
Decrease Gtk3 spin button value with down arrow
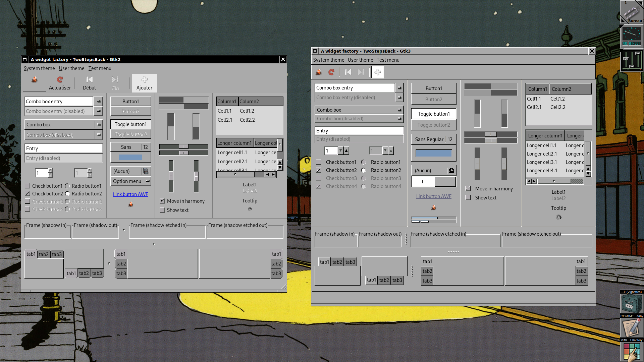pos(340,151)
